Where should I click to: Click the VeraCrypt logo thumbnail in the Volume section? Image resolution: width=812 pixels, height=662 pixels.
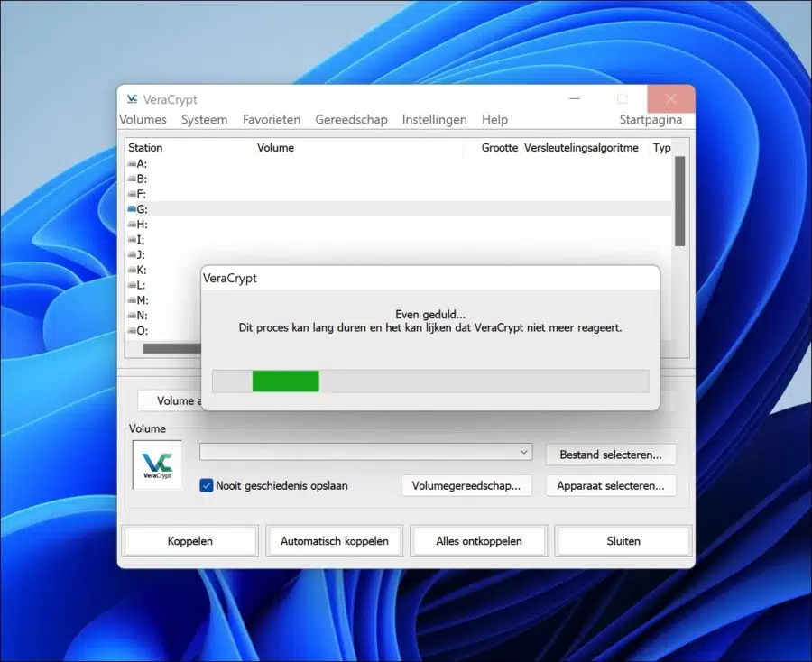coord(157,464)
